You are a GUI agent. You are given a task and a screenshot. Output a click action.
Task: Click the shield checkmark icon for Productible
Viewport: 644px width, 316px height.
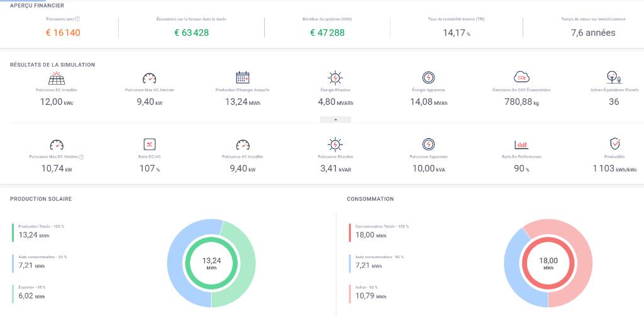pyautogui.click(x=616, y=144)
